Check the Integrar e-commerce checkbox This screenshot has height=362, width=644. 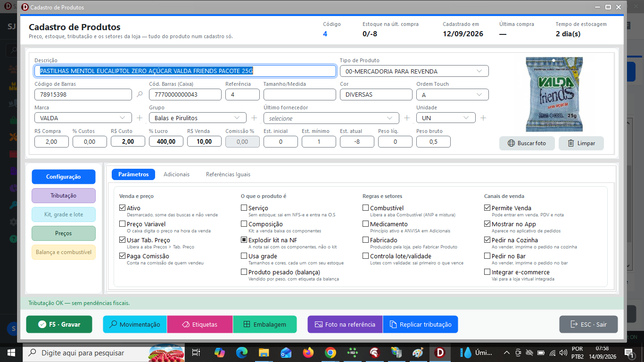pos(487,272)
